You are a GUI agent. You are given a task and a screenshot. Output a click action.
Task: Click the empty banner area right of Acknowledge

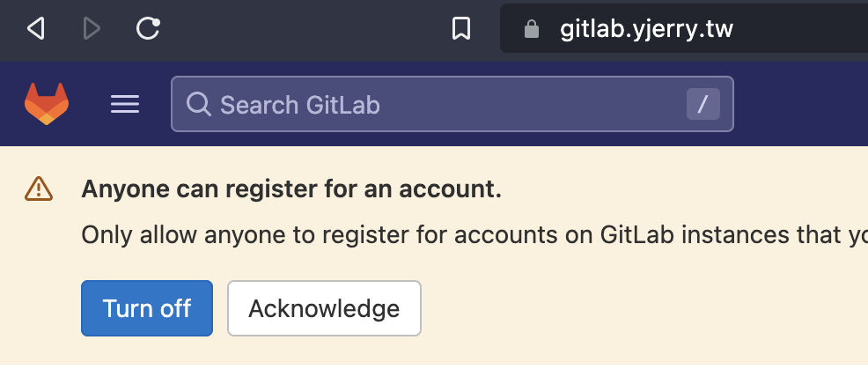(643, 308)
